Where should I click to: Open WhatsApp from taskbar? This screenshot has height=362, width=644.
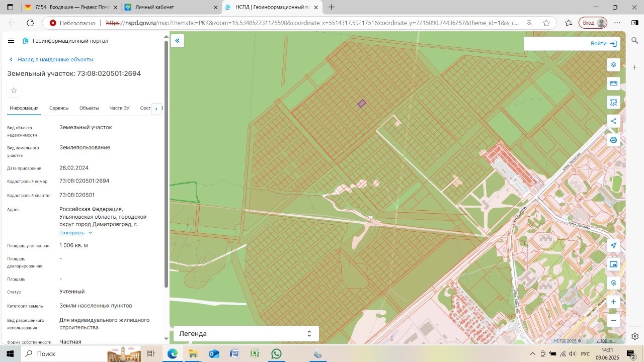pyautogui.click(x=276, y=354)
